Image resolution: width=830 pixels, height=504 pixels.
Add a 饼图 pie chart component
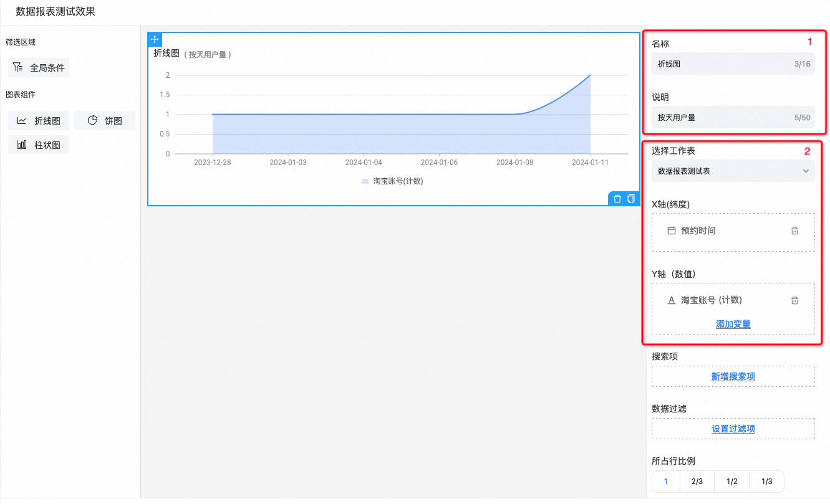pyautogui.click(x=104, y=121)
